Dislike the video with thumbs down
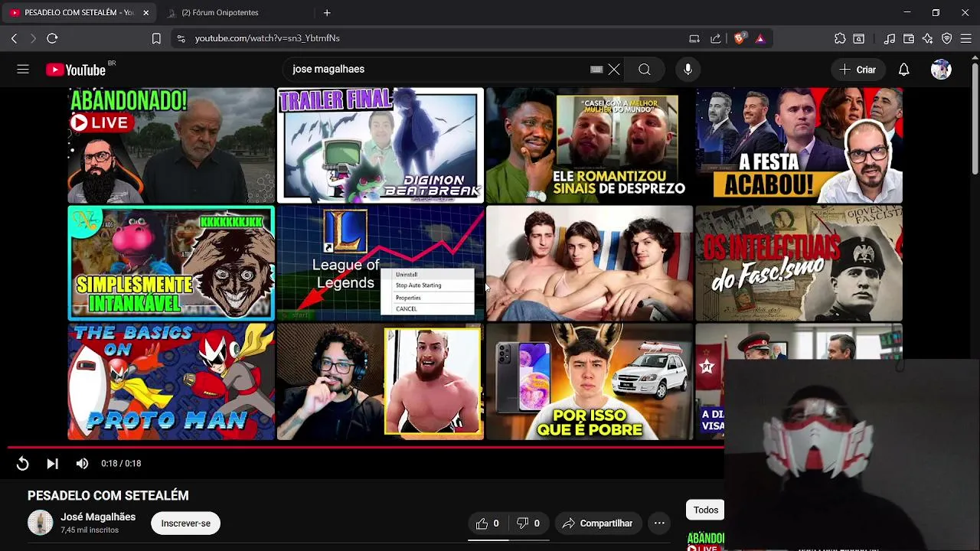 click(528, 523)
